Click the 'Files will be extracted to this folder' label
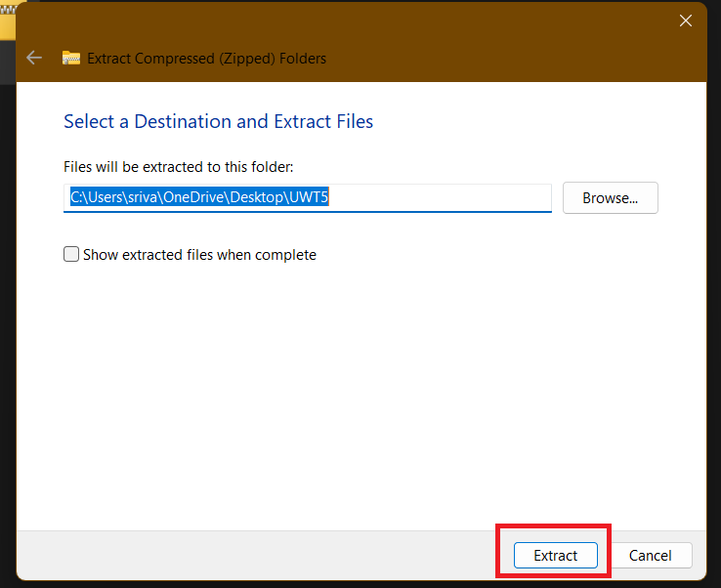The image size is (721, 588). (178, 167)
